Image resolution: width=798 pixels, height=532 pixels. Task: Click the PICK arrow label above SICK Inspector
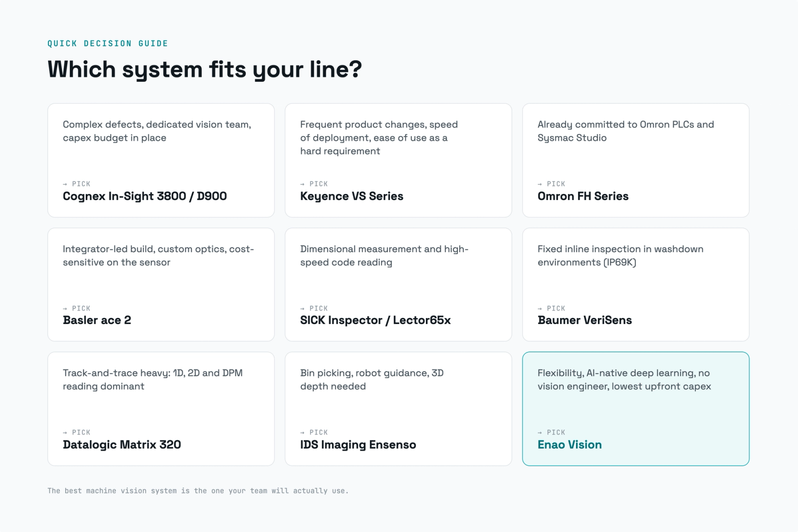pyautogui.click(x=314, y=309)
